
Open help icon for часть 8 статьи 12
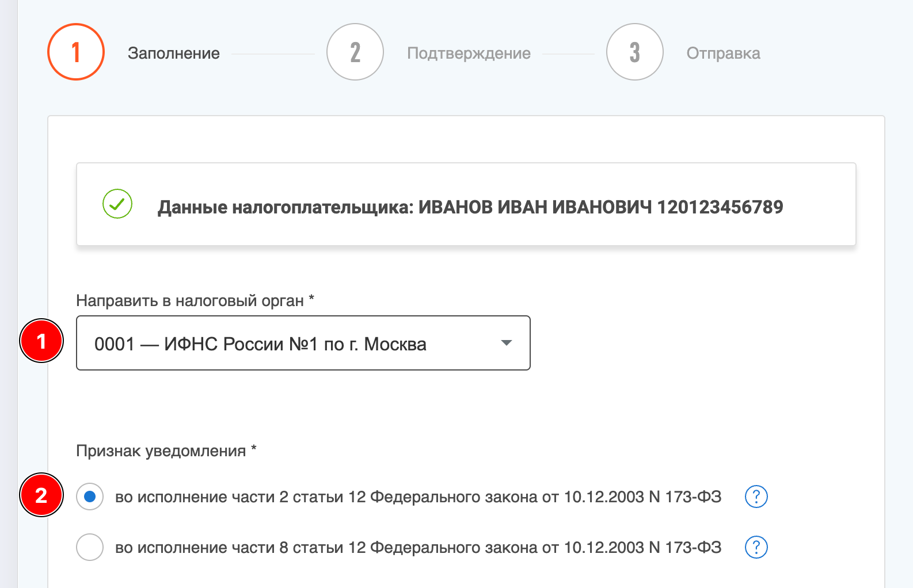pyautogui.click(x=756, y=547)
